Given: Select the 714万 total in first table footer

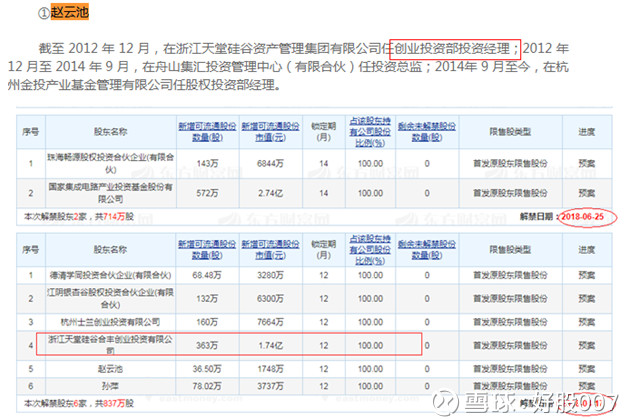Looking at the screenshot, I should 114,217.
